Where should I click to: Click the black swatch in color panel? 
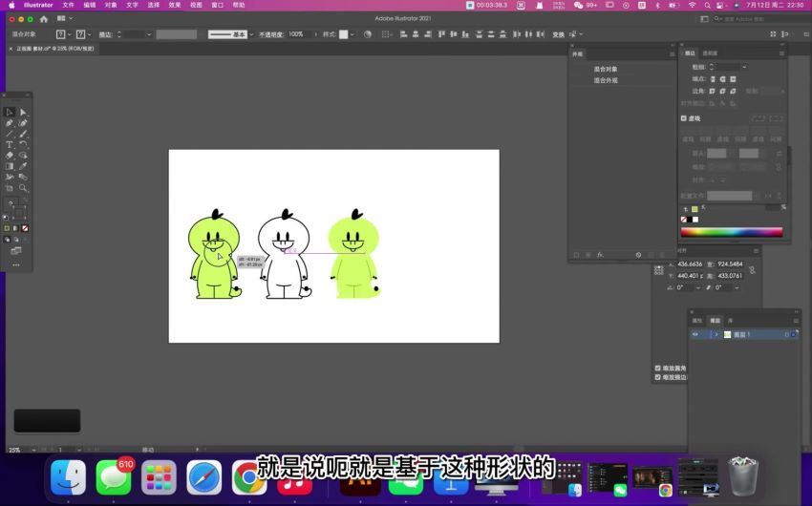pos(690,220)
